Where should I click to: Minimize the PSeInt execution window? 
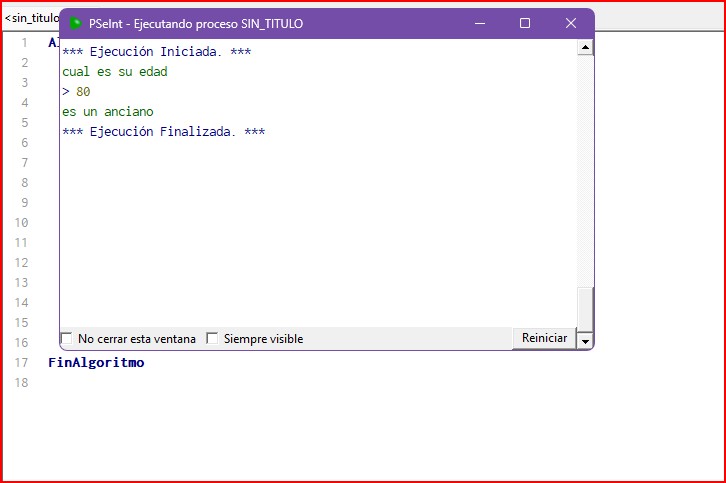pos(479,23)
